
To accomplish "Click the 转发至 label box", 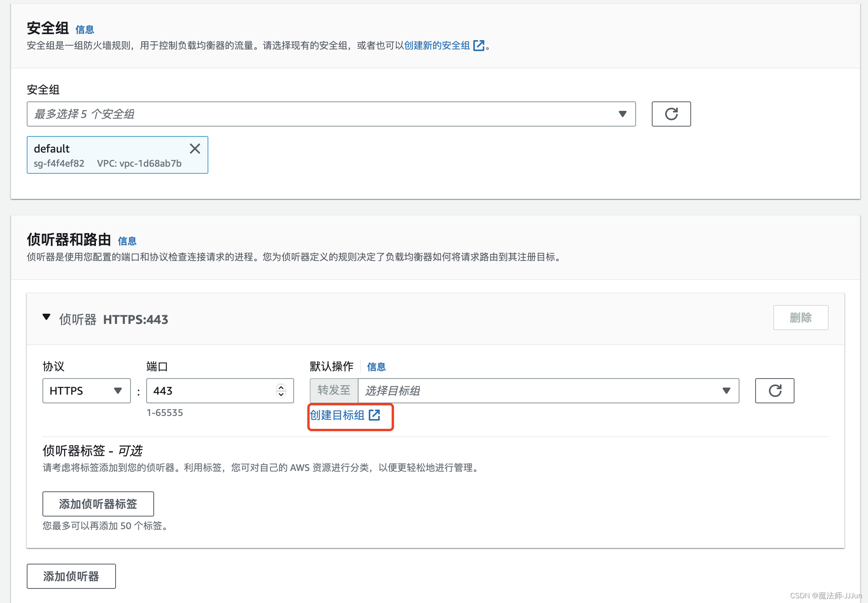I will pyautogui.click(x=334, y=391).
